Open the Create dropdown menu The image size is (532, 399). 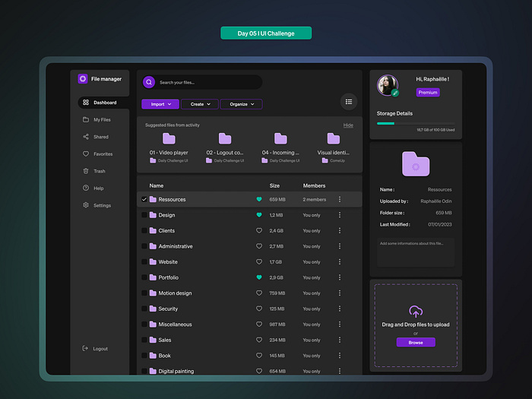coord(200,104)
